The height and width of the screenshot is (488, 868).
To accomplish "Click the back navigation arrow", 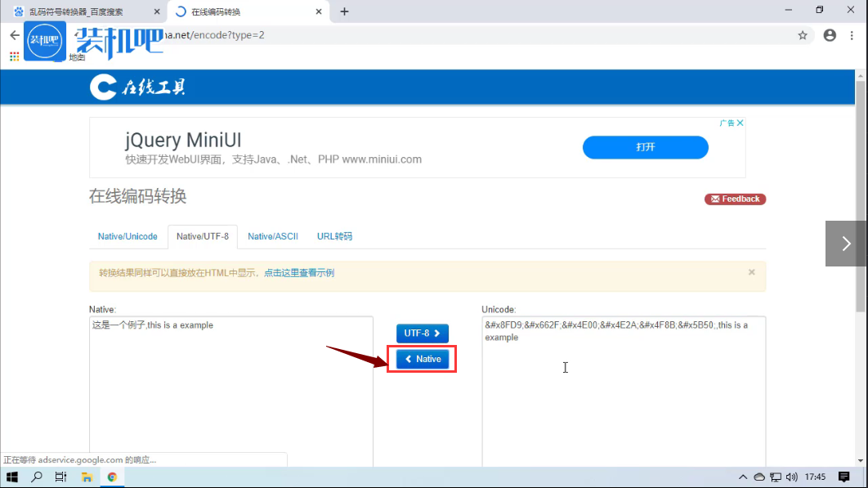I will 14,35.
